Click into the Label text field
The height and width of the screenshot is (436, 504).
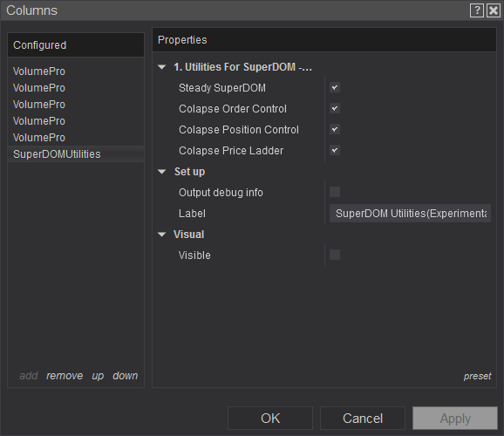pos(410,213)
